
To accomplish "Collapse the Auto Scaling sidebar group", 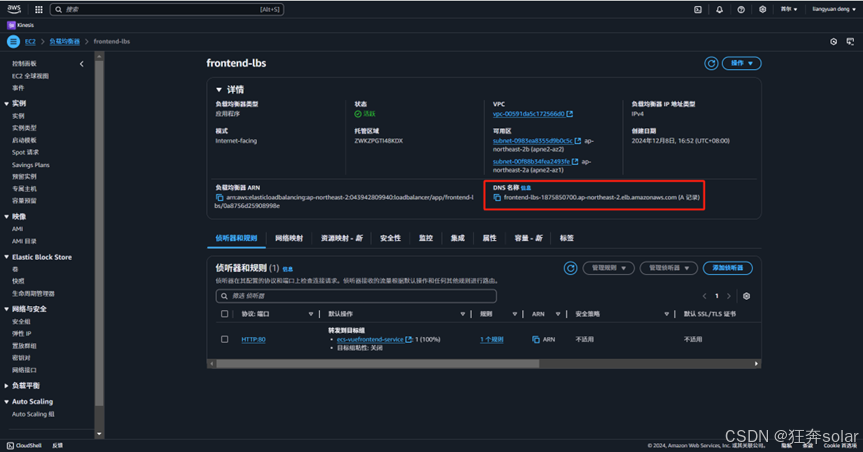I will coord(7,402).
